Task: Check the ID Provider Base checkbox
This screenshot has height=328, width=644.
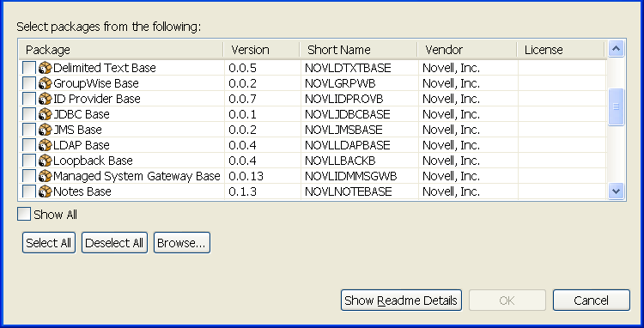Action: [x=28, y=99]
